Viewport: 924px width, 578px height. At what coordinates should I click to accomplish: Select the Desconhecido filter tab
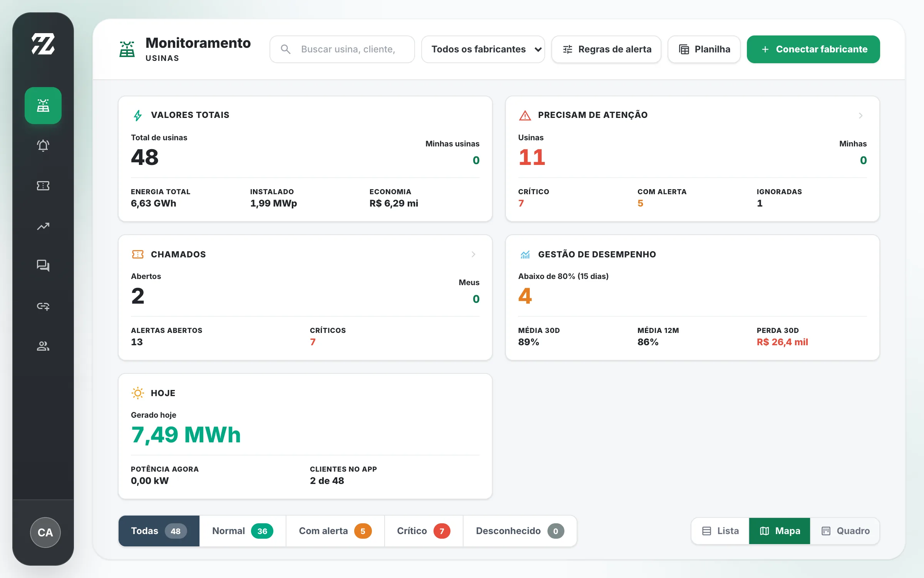520,531
